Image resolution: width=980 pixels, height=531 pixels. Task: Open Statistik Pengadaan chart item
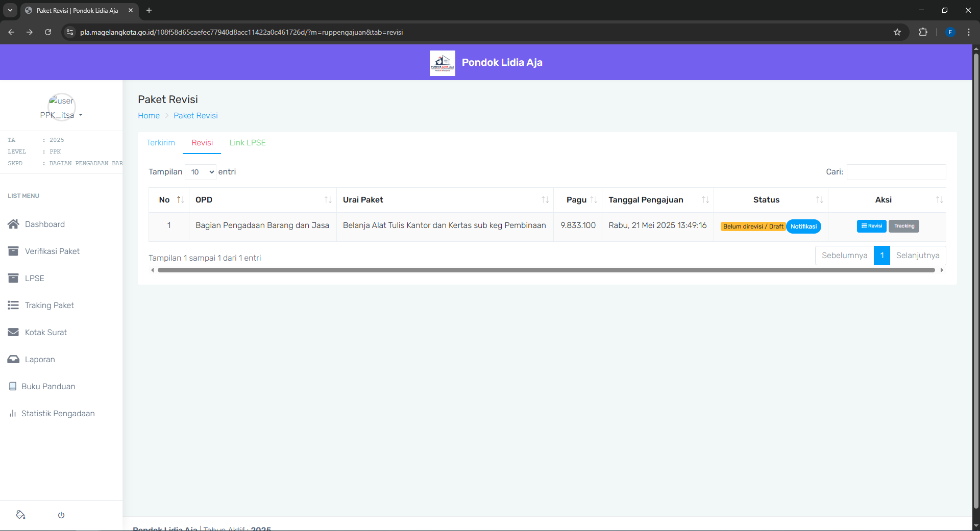click(x=57, y=413)
